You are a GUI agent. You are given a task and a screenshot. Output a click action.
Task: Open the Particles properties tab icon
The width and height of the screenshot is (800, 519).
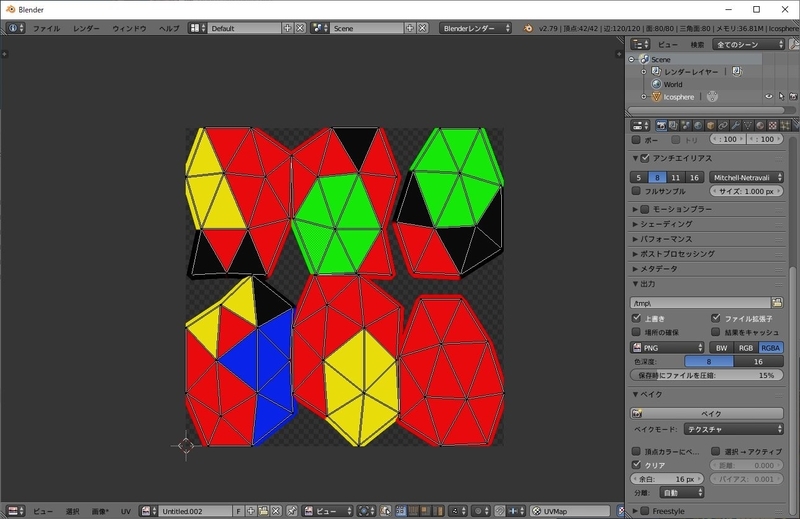(x=785, y=126)
